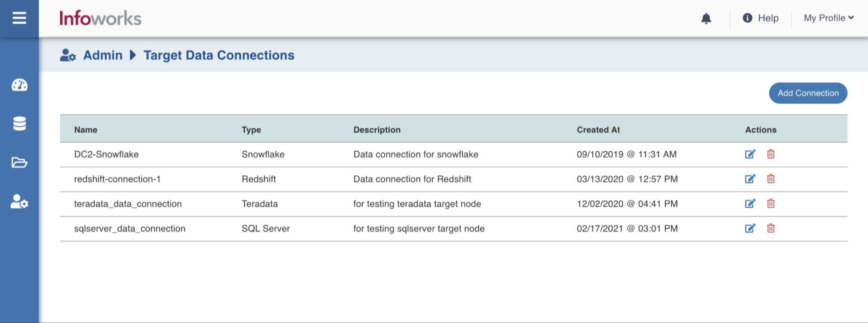Click 'Data connection for Redshift' description
The width and height of the screenshot is (868, 323).
click(x=412, y=179)
